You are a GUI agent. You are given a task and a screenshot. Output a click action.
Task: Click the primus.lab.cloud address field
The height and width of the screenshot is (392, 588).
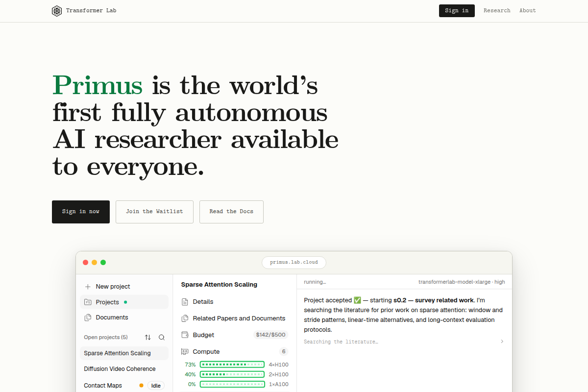[x=294, y=262]
